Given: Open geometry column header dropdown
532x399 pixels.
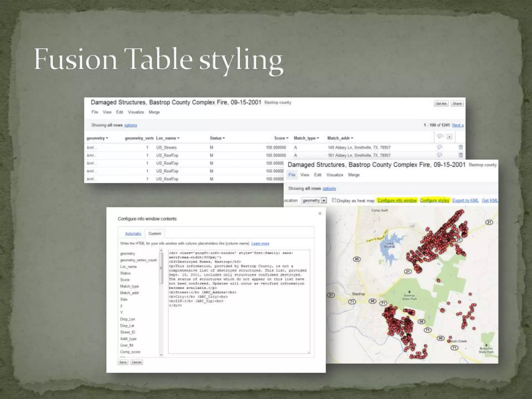Looking at the screenshot, I should pos(107,138).
